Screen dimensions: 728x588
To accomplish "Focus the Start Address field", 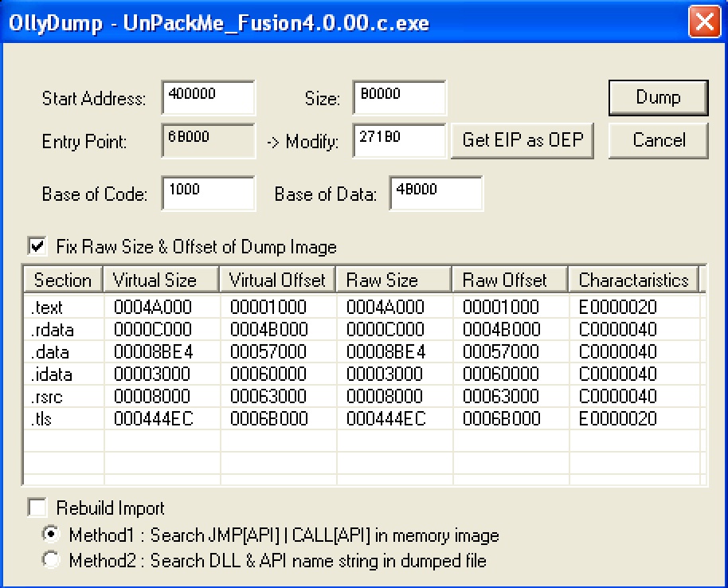I will click(209, 97).
